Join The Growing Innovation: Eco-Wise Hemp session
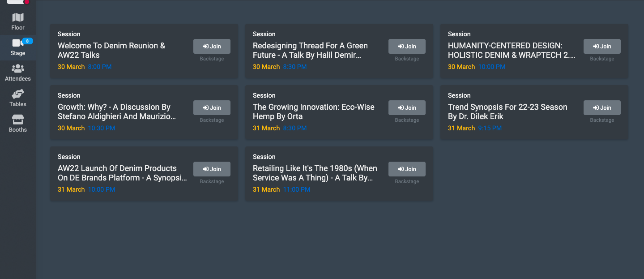644x279 pixels. coord(407,107)
